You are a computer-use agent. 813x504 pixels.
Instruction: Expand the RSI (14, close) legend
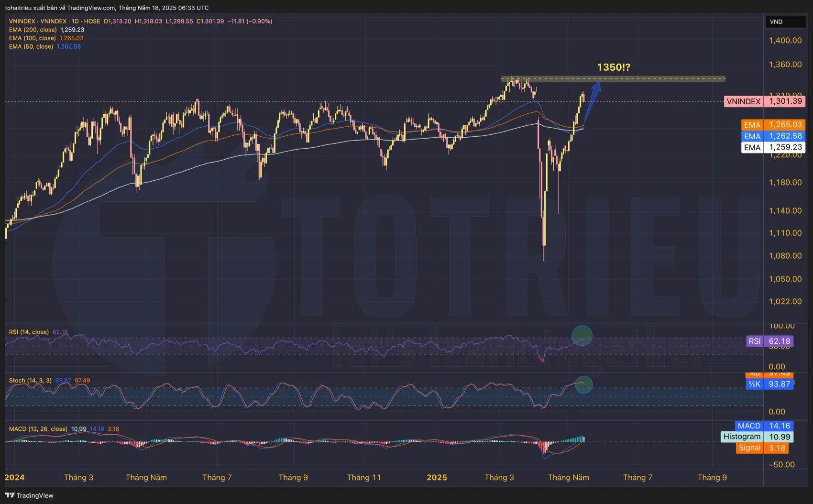tap(29, 332)
